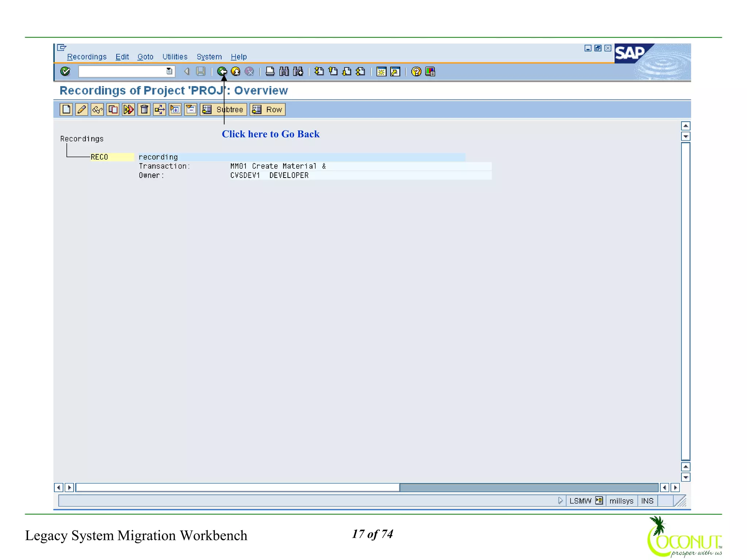The width and height of the screenshot is (747, 560).
Task: Click the 'Transaction:' label
Action: [165, 166]
